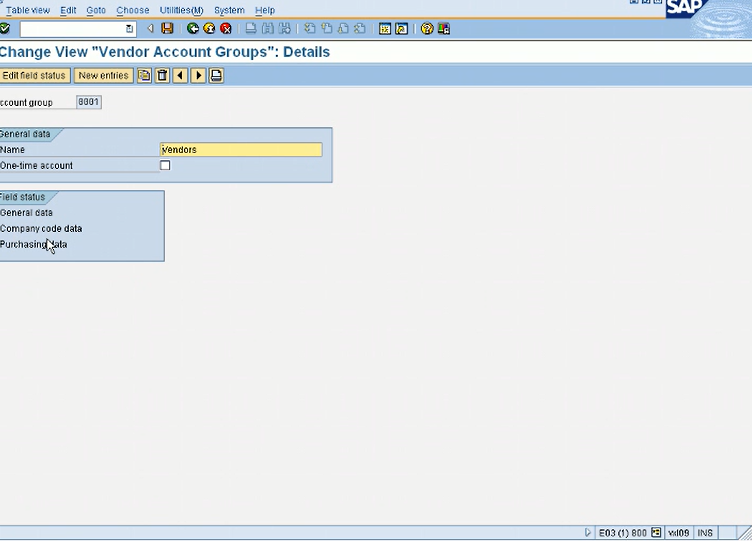
Task: Open the Table view menu
Action: click(x=27, y=10)
